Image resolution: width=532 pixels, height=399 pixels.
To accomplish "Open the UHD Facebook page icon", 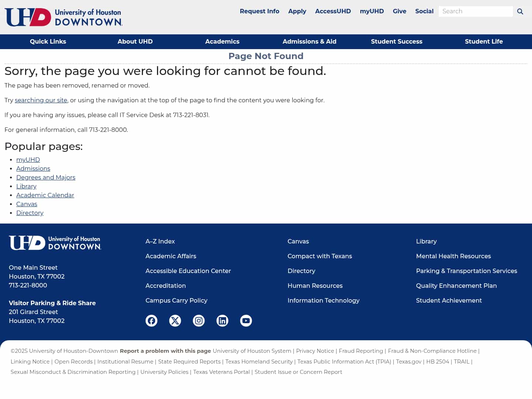I will 151,321.
